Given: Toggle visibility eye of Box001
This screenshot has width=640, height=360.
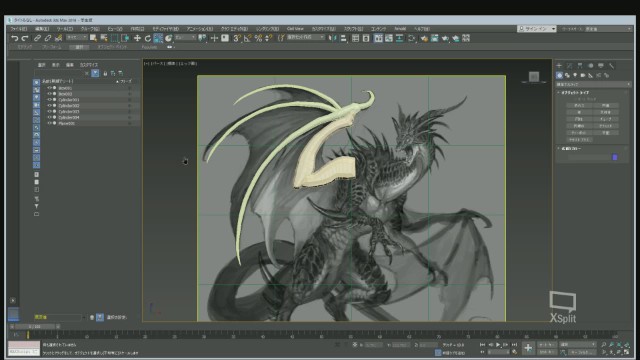Looking at the screenshot, I should coord(49,88).
